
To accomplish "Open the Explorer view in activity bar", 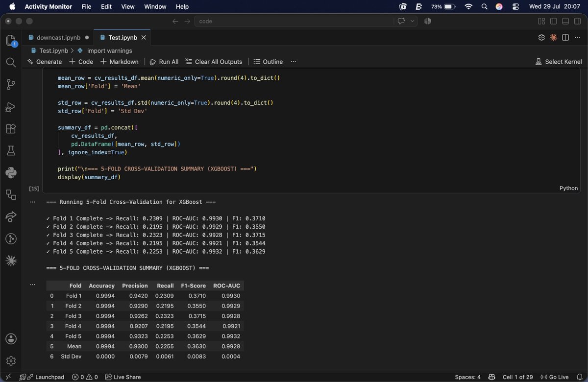I will click(x=11, y=41).
